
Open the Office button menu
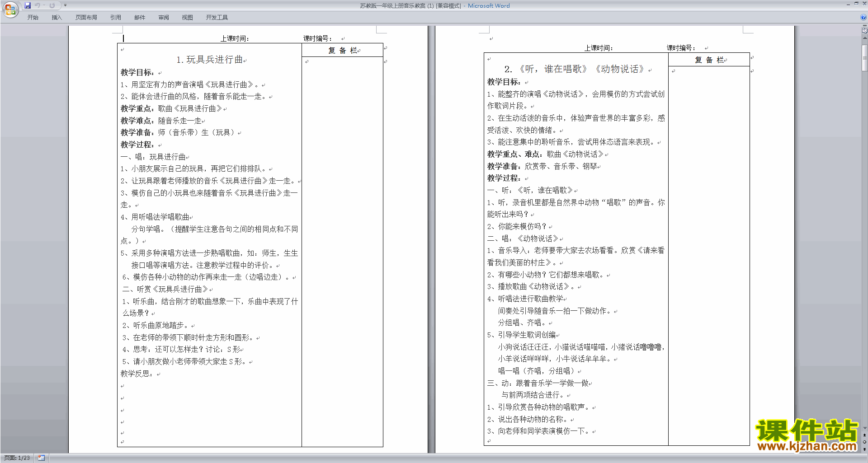[10, 9]
